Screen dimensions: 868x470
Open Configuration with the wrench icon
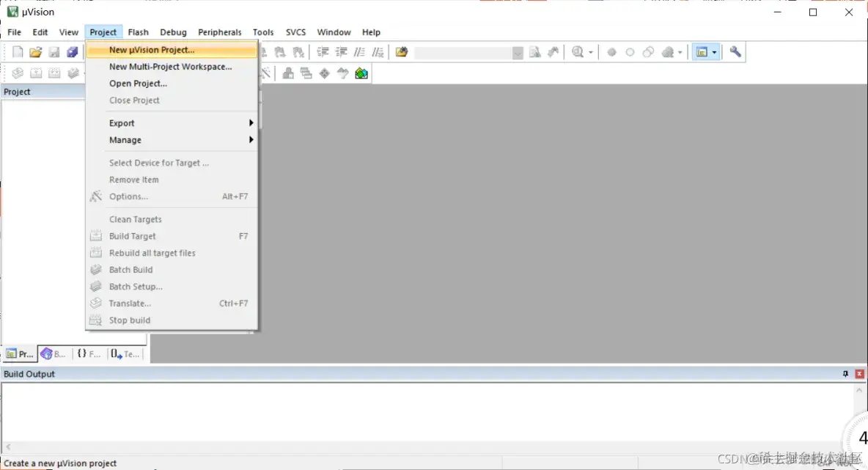point(735,52)
